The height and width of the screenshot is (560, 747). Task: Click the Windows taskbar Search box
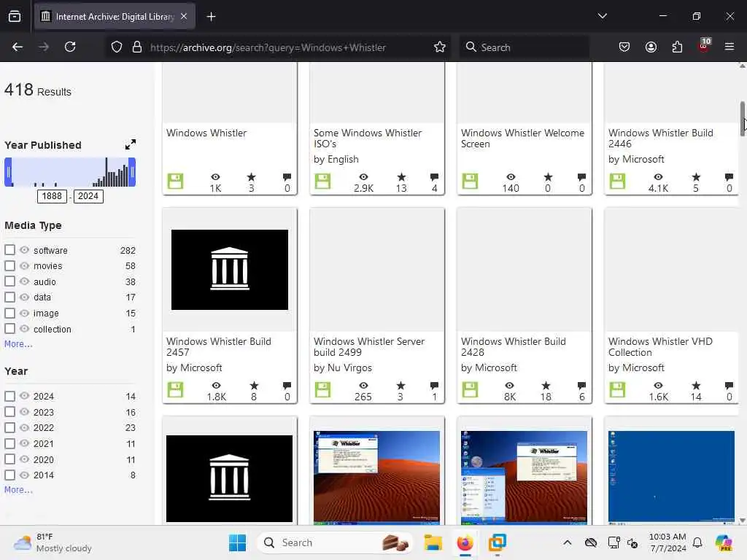[335, 542]
